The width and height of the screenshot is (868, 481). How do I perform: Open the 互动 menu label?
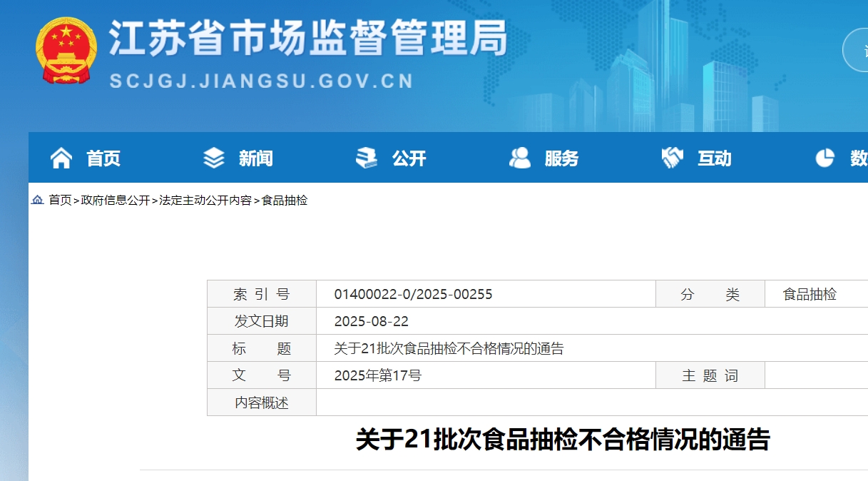[714, 158]
